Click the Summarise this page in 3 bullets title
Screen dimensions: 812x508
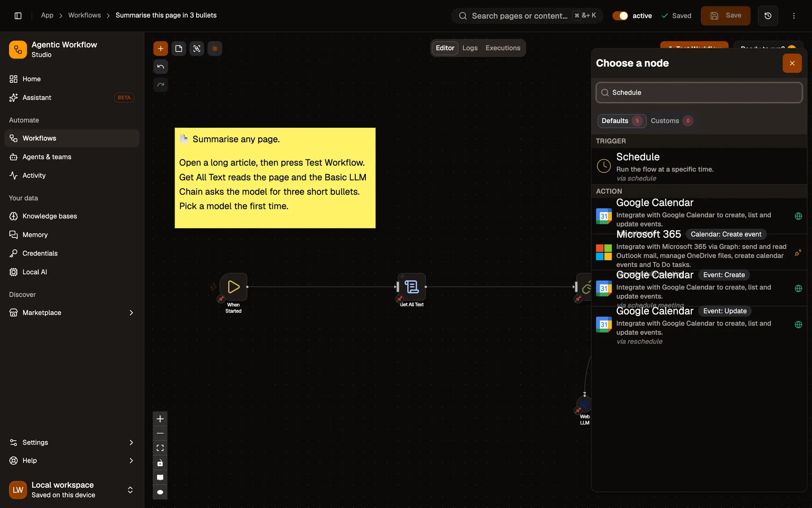(x=166, y=15)
